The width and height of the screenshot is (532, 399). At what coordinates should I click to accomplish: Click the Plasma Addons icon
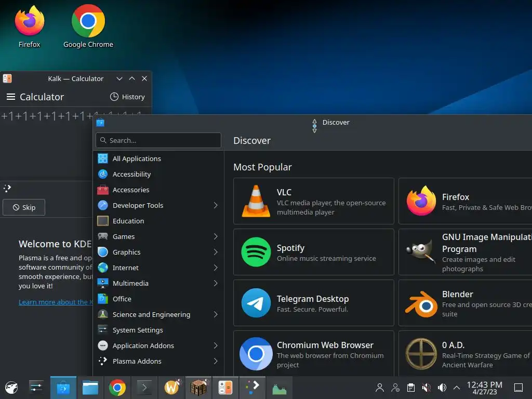coord(103,362)
